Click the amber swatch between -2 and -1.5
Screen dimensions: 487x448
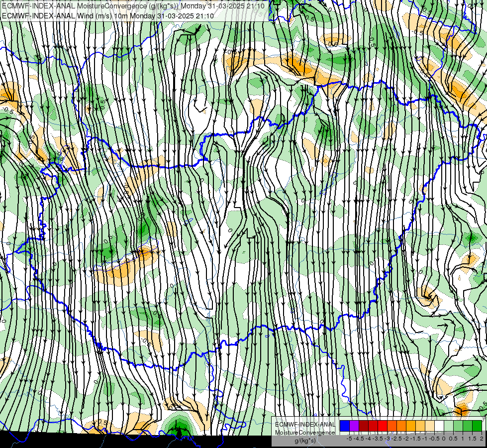411,426
